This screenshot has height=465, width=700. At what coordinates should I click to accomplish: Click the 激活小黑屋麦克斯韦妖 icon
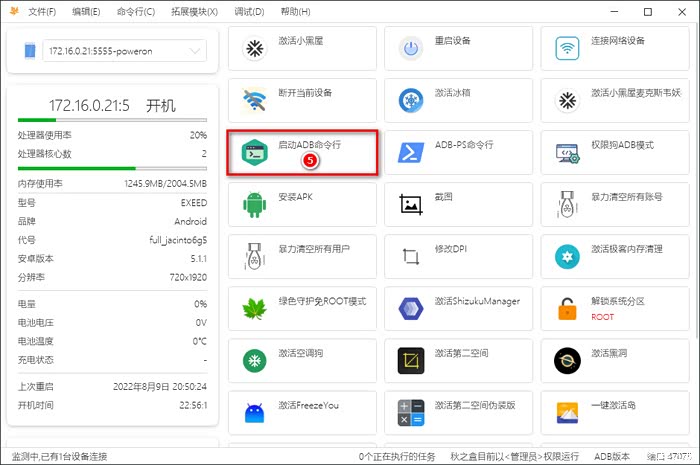pos(567,100)
